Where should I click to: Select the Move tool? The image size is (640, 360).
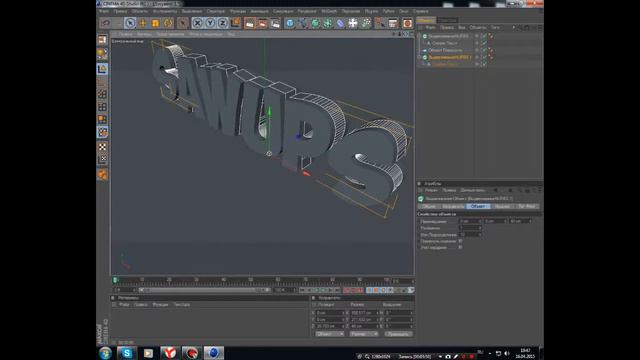[x=142, y=23]
